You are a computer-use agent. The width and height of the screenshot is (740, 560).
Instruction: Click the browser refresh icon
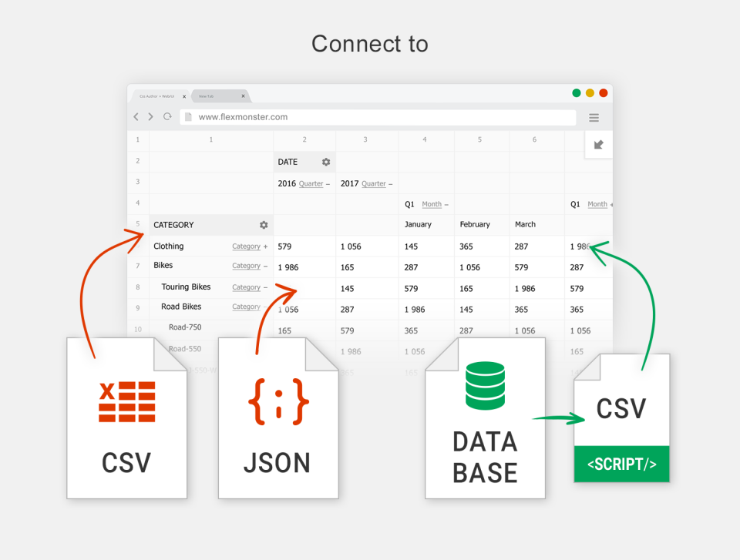pyautogui.click(x=168, y=116)
